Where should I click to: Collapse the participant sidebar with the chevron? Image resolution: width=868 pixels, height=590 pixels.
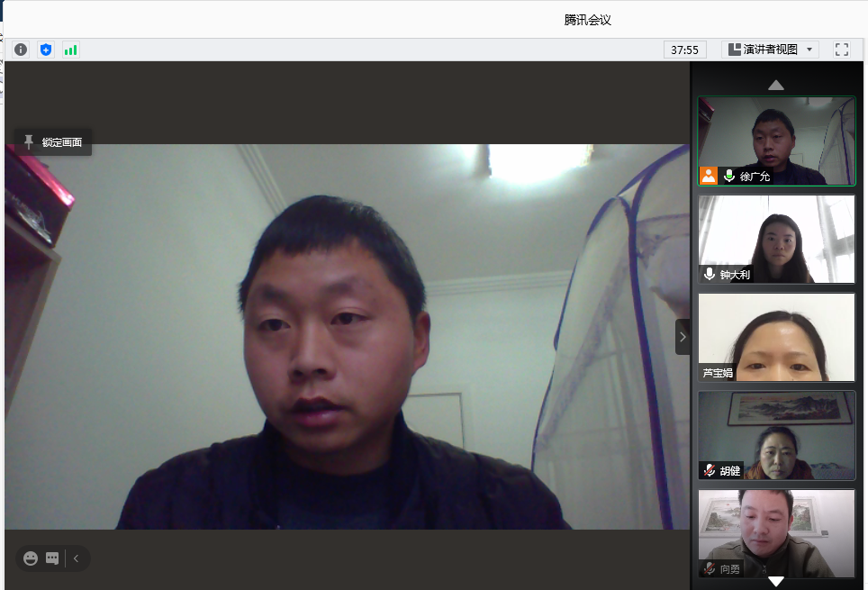[x=682, y=337]
